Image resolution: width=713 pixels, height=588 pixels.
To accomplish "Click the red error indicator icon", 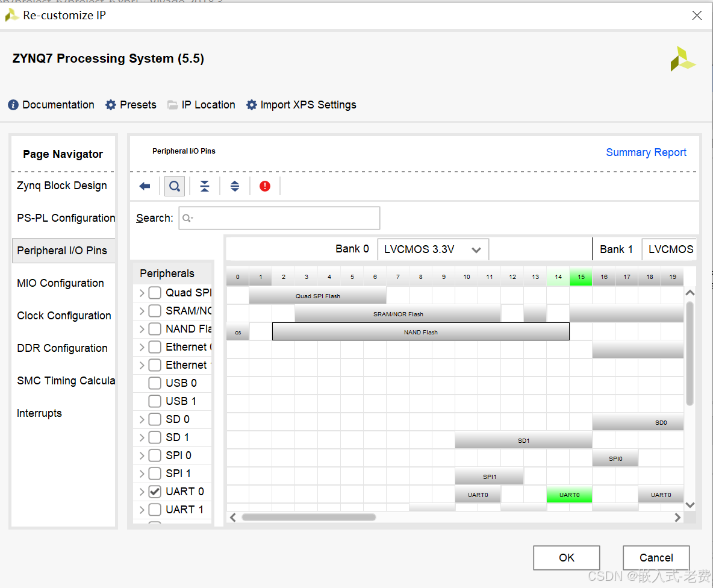I will click(264, 186).
